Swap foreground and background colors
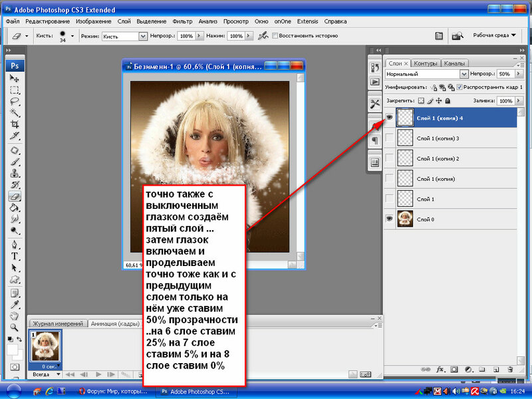532x399 pixels. [19, 339]
